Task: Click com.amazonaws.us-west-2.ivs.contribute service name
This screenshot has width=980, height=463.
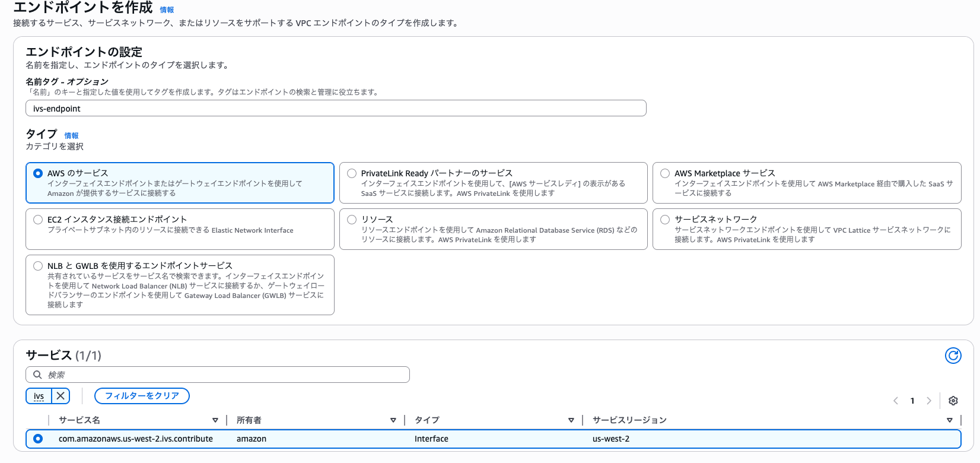Action: [x=135, y=439]
